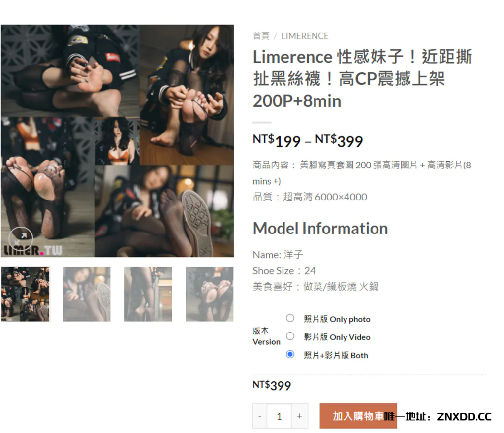Show the first collage thumbnail
This screenshot has height=433, width=504.
[x=26, y=294]
